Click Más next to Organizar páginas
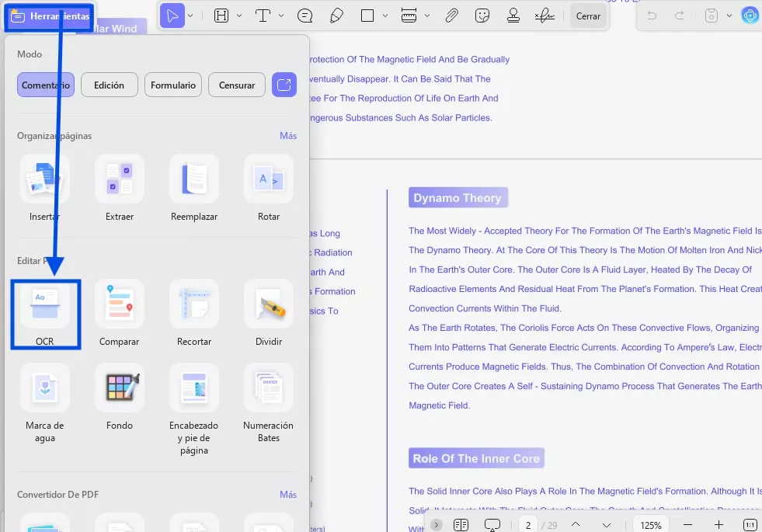 288,136
